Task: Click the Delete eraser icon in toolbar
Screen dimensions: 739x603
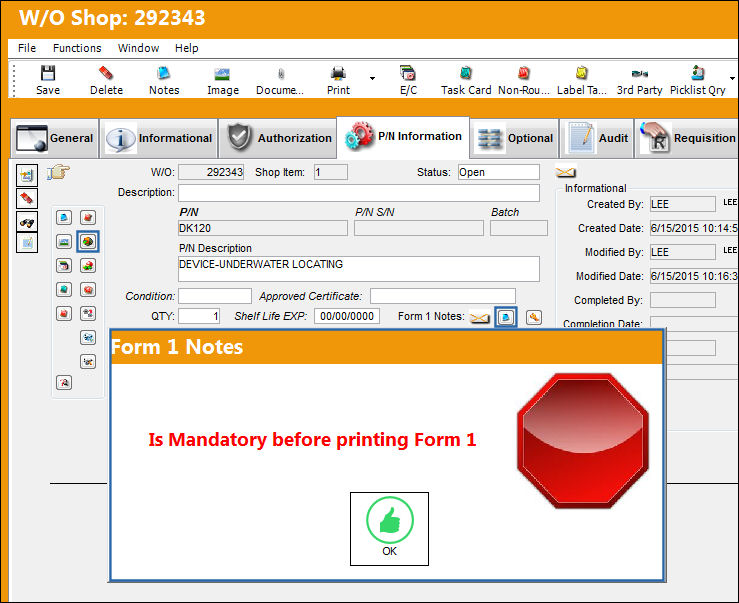Action: click(106, 74)
